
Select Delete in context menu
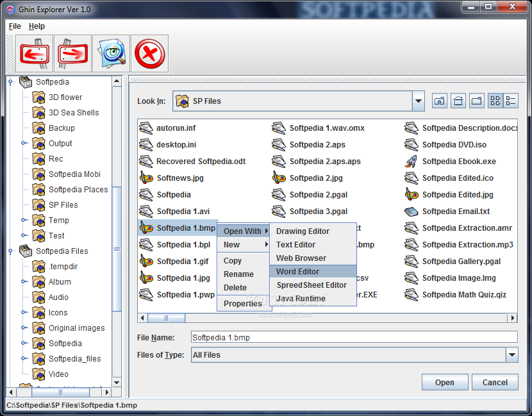[x=244, y=288]
